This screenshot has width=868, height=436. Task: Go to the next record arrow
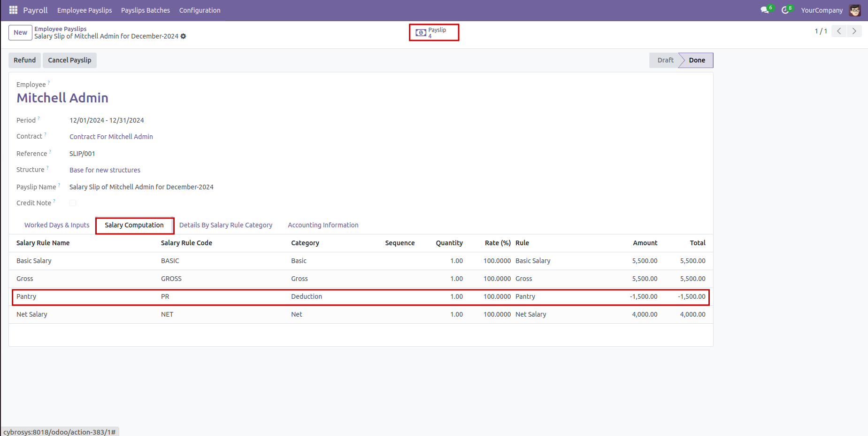point(854,31)
